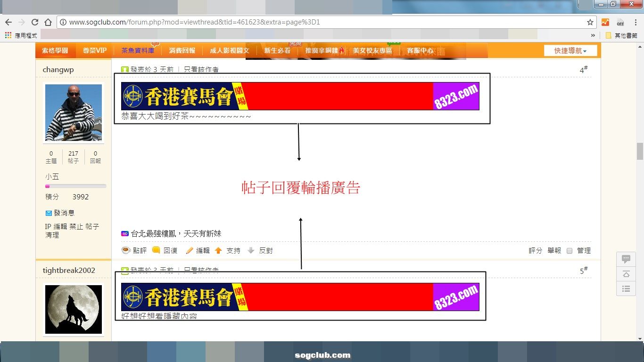Open the 尊榮VIP nav item
This screenshot has width=644, height=362.
(95, 50)
